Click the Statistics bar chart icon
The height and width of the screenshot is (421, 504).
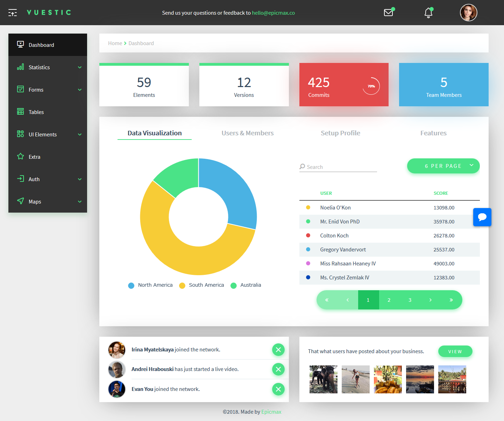21,67
